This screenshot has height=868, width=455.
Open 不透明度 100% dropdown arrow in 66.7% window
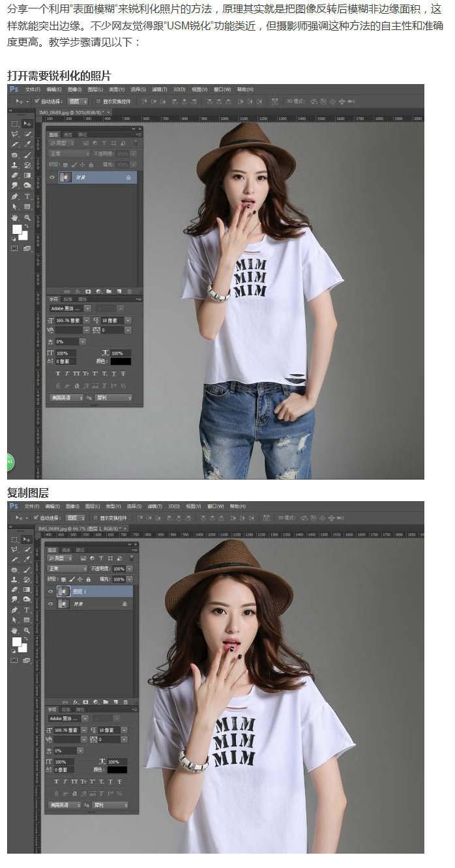tap(130, 569)
